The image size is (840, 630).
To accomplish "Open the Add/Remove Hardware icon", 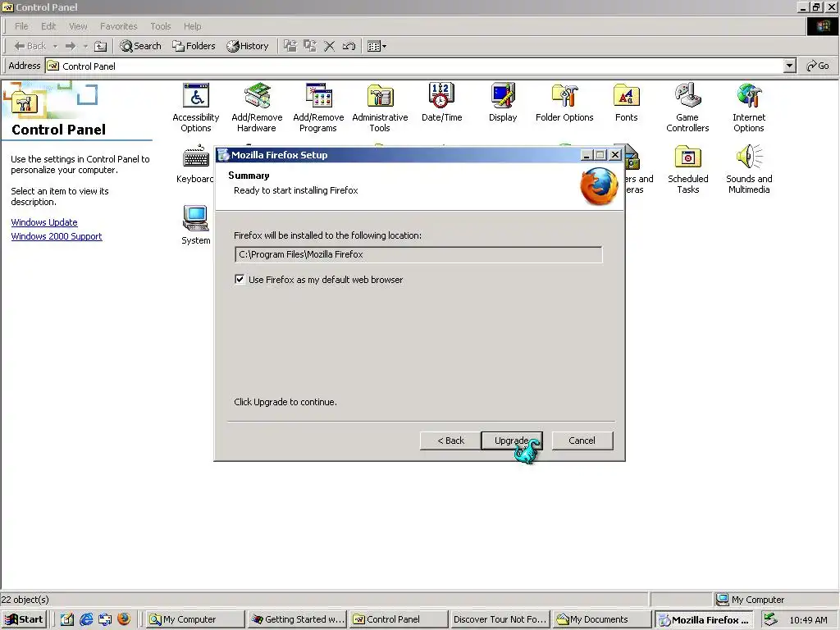I will pyautogui.click(x=257, y=107).
